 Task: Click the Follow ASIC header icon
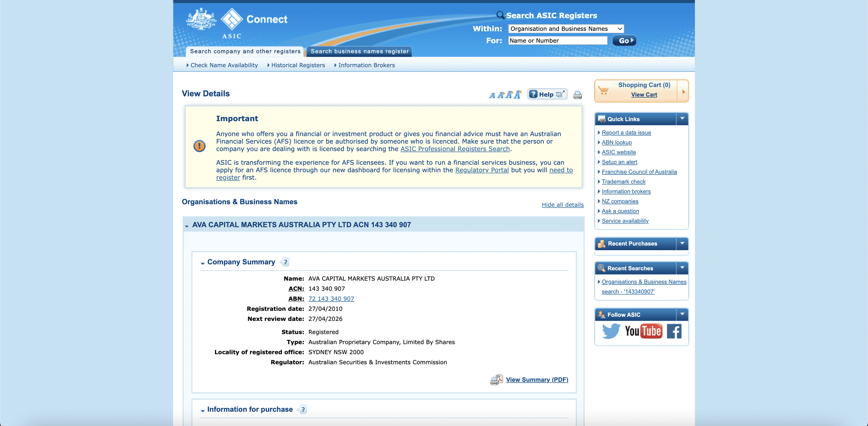tap(602, 315)
